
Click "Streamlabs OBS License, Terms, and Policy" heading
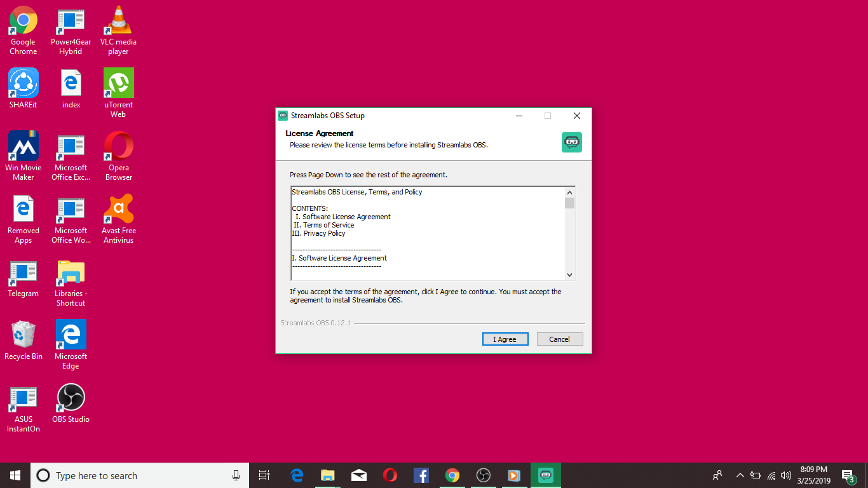tap(357, 192)
